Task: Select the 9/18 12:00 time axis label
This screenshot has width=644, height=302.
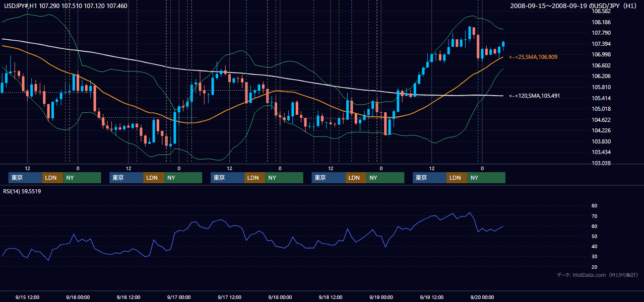Action: [331, 297]
